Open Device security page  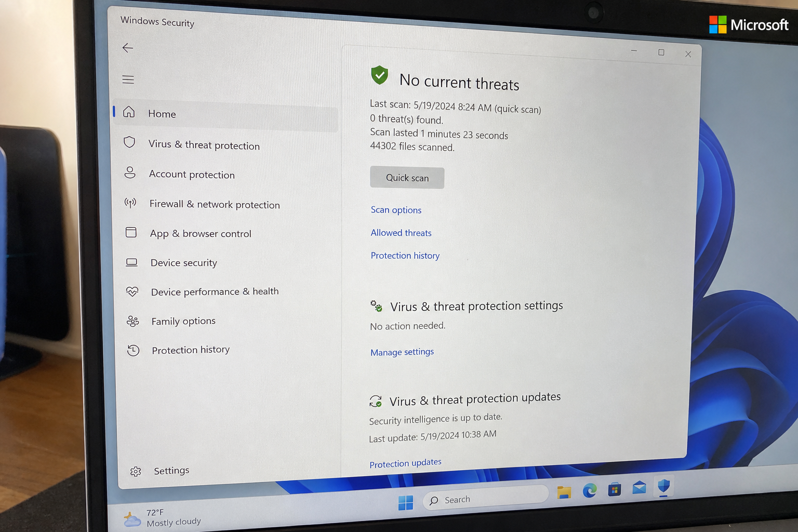click(184, 263)
